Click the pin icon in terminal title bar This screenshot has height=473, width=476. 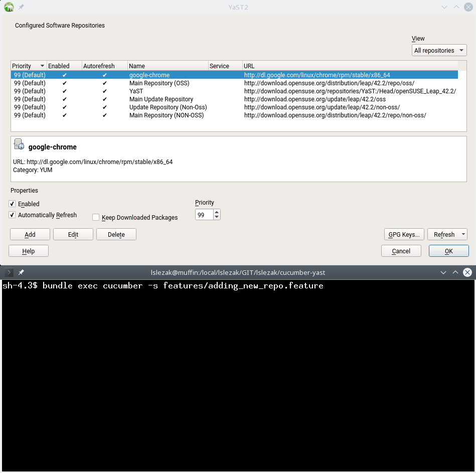point(21,272)
